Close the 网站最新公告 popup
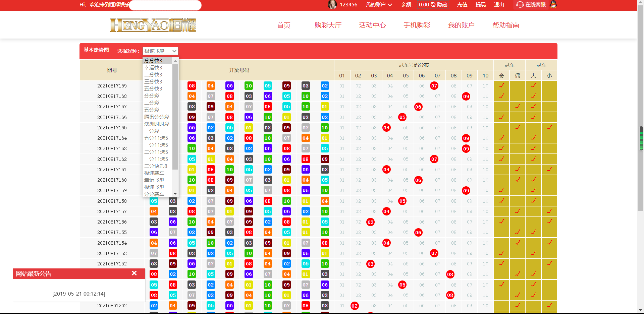644x314 pixels. (134, 273)
